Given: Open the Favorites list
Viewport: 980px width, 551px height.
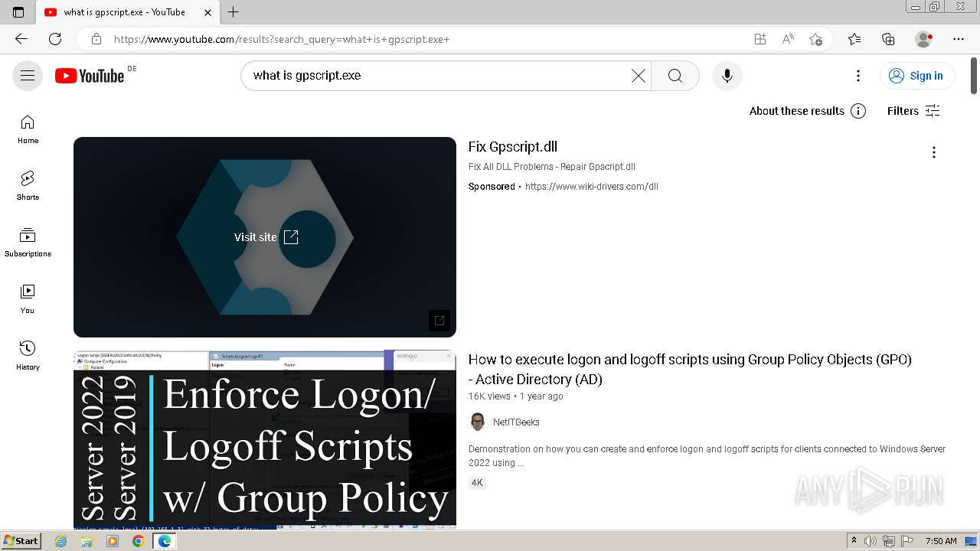Looking at the screenshot, I should [x=854, y=39].
